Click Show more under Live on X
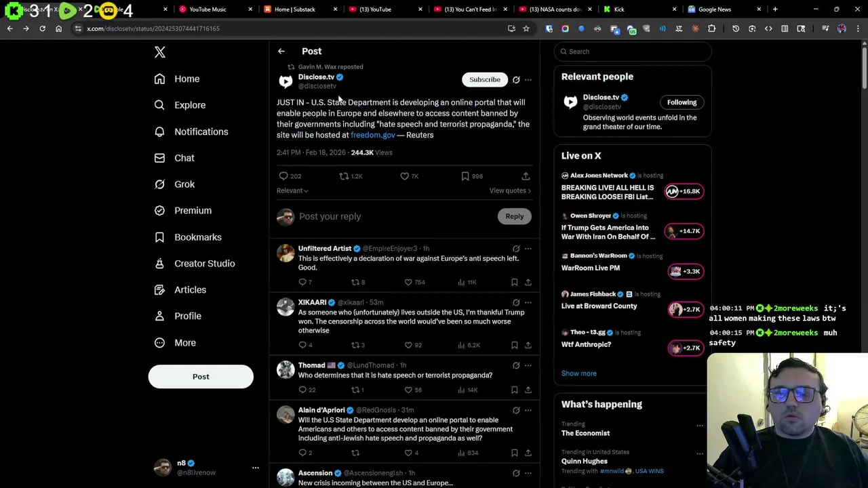Viewport: 868px width, 488px height. click(579, 374)
